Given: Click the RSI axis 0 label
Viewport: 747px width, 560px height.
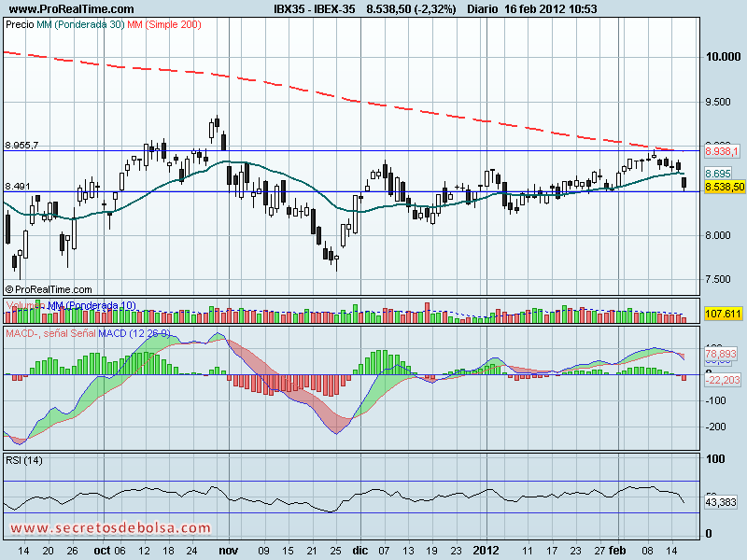Looking at the screenshot, I should coord(709,533).
